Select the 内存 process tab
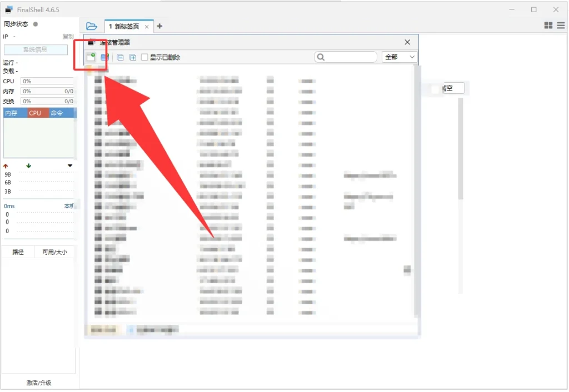 click(x=15, y=113)
